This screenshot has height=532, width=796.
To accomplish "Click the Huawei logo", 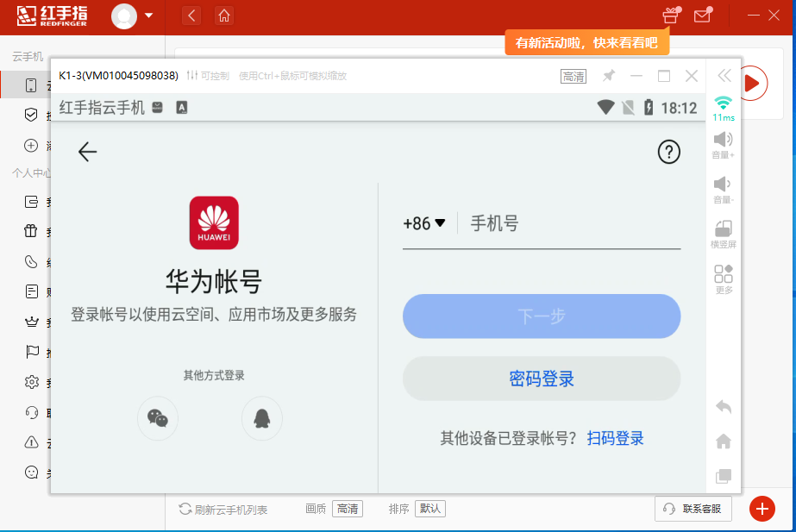I will click(214, 222).
